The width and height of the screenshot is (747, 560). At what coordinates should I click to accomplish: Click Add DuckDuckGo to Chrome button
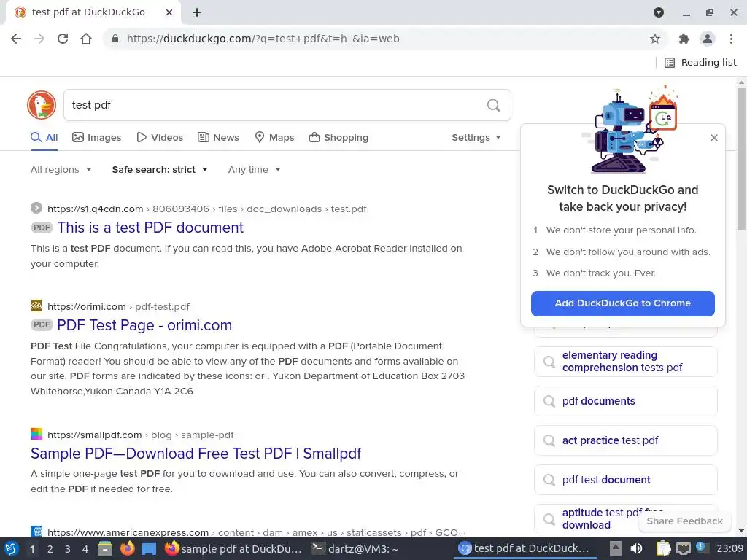coord(623,303)
